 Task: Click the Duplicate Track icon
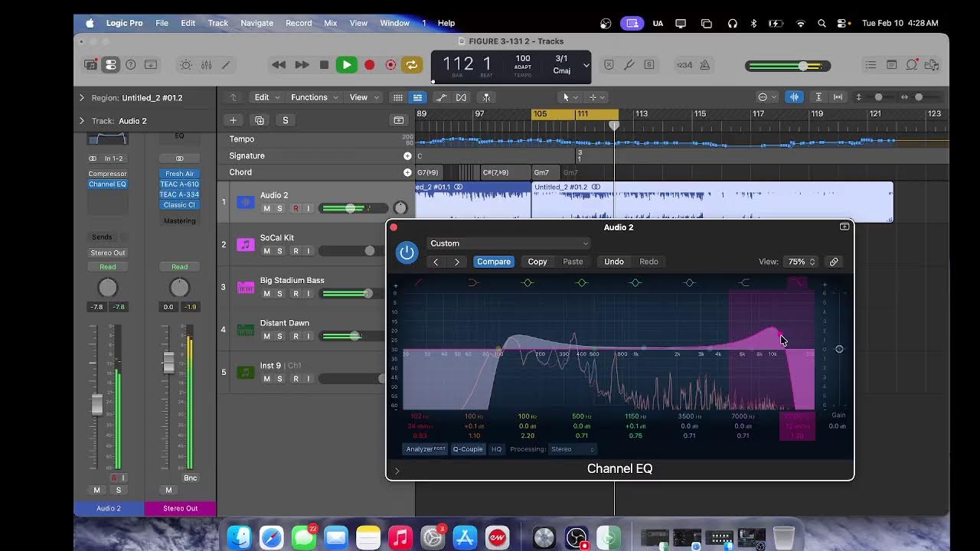(x=260, y=120)
